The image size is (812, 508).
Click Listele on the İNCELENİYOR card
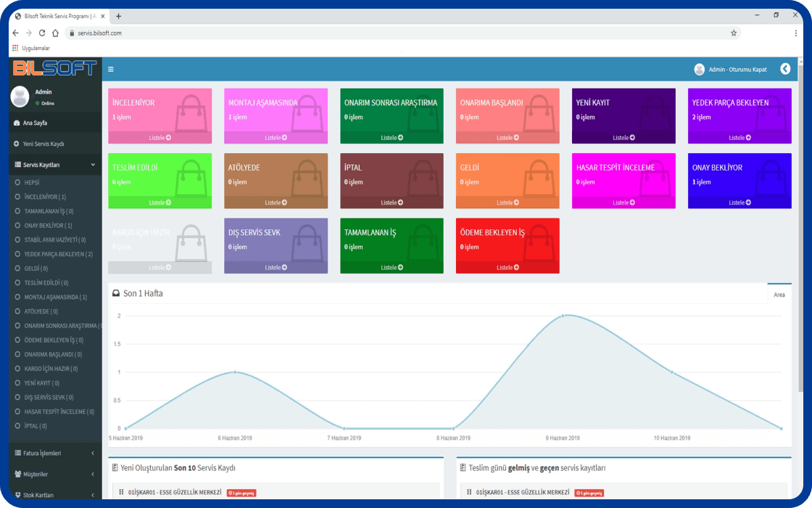click(160, 138)
